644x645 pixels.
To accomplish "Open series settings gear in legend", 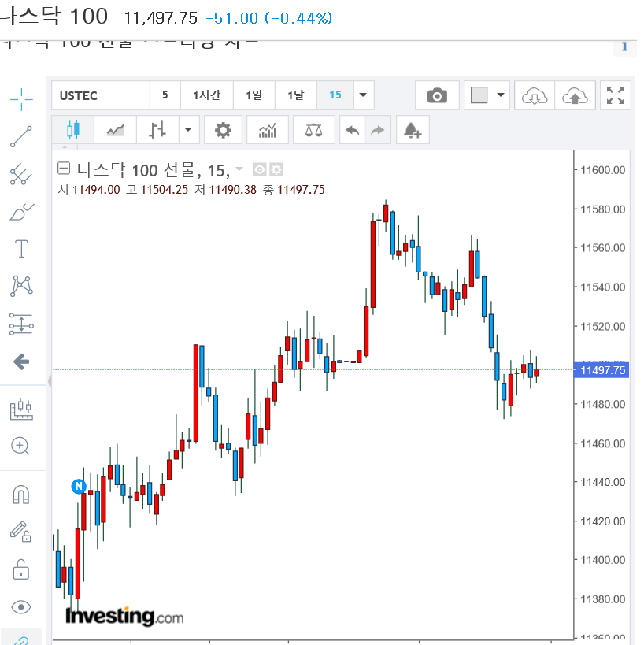I will point(276,169).
